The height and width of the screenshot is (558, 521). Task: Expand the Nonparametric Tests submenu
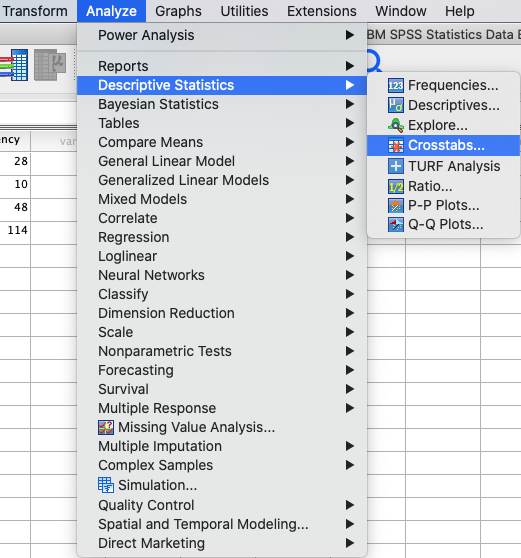(222, 351)
